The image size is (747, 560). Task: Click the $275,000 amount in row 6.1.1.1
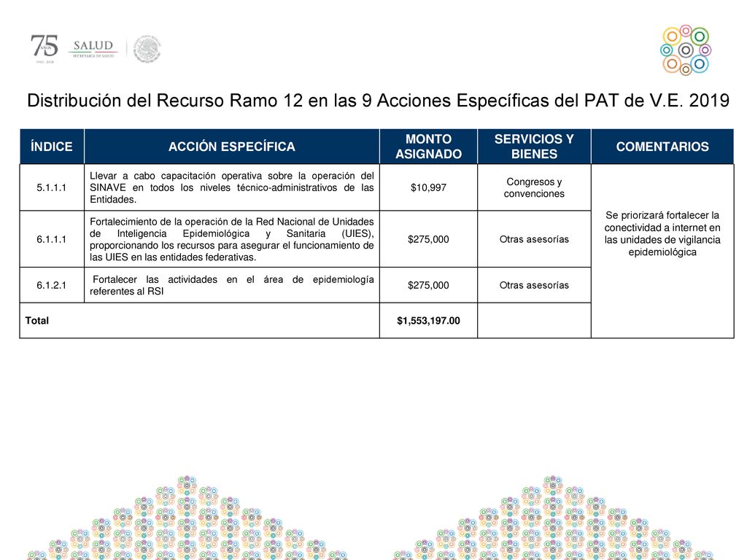point(428,239)
